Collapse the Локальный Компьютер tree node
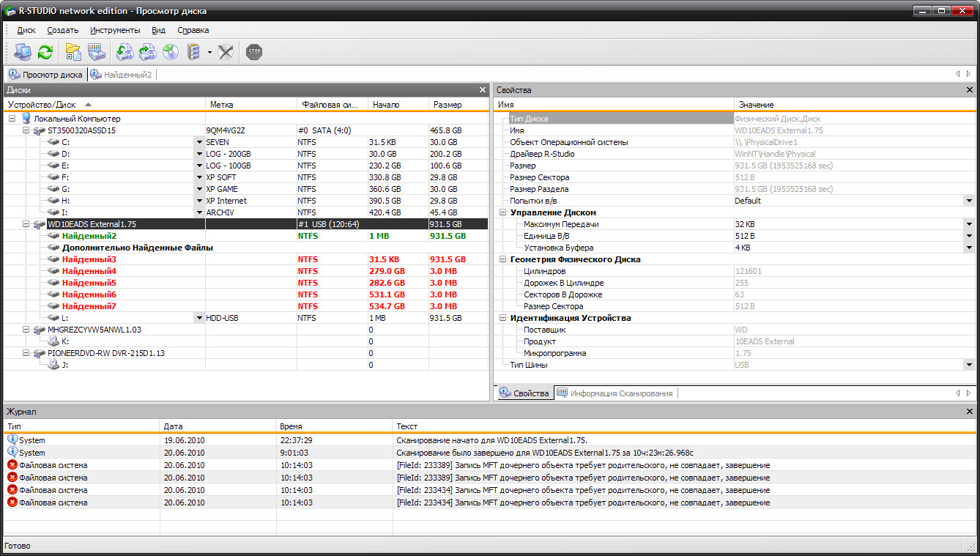 coord(12,119)
